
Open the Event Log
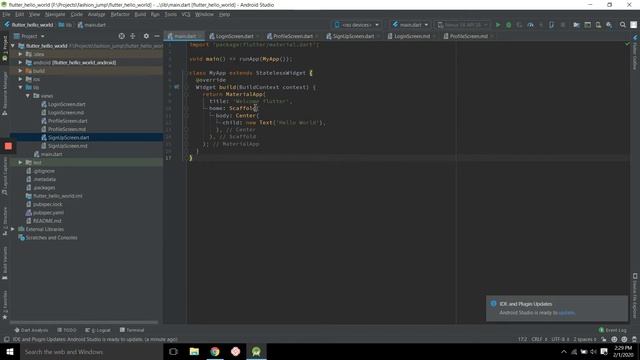[x=613, y=330]
